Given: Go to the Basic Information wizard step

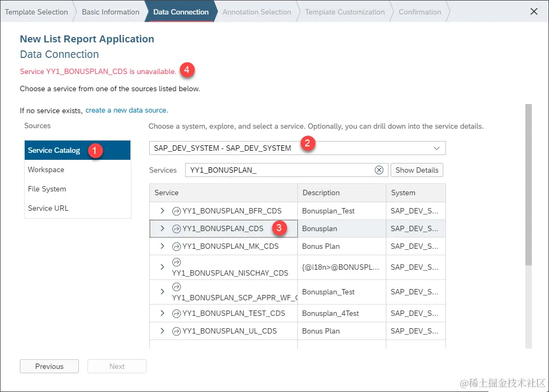Looking at the screenshot, I should [x=111, y=12].
